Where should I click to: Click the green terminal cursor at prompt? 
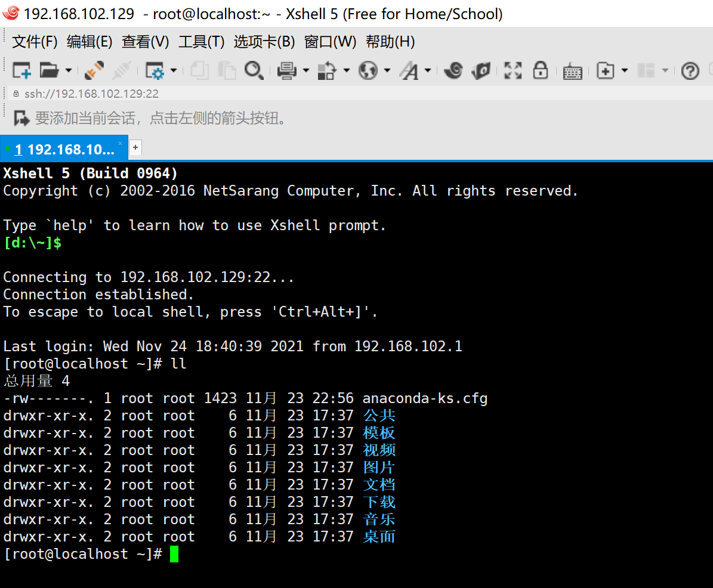click(174, 554)
